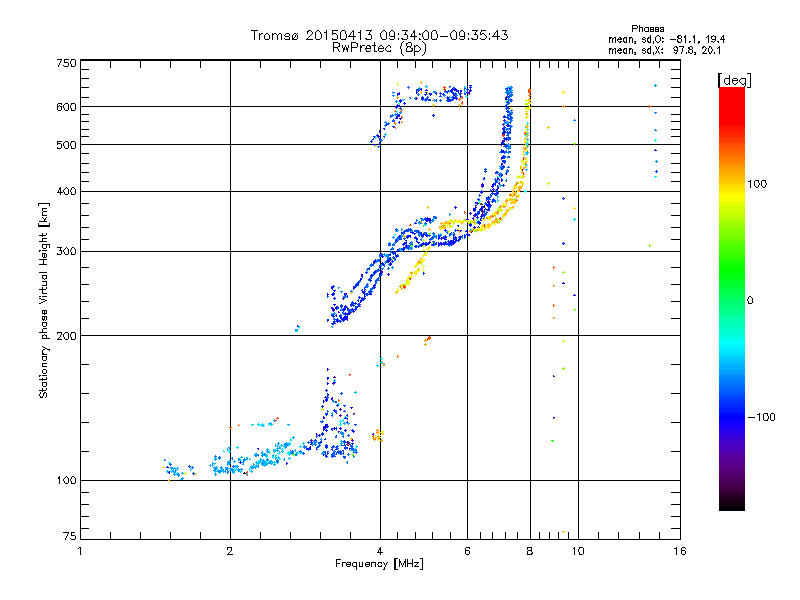Click the x-axis tick label '10'
The height and width of the screenshot is (600, 800).
coord(578,551)
